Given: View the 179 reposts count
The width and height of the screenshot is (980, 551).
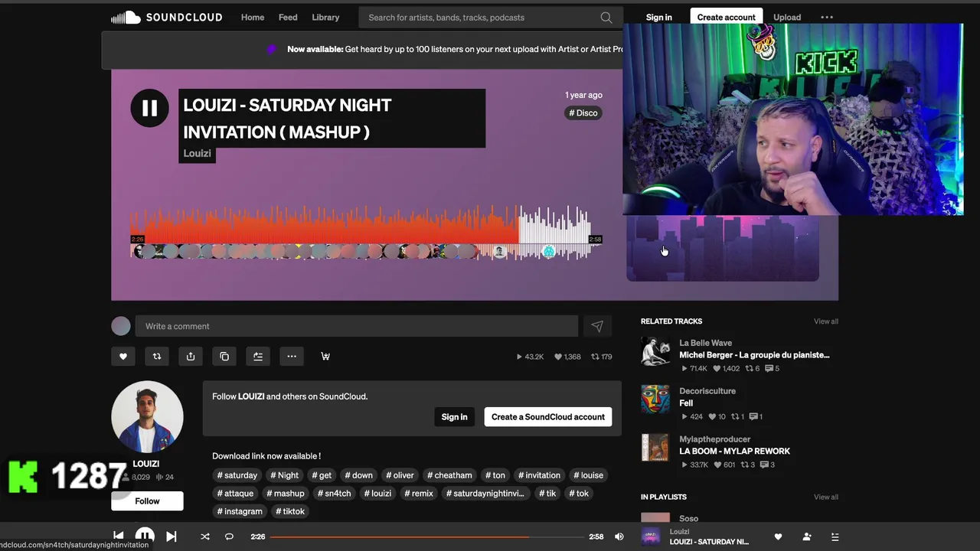Looking at the screenshot, I should [601, 357].
